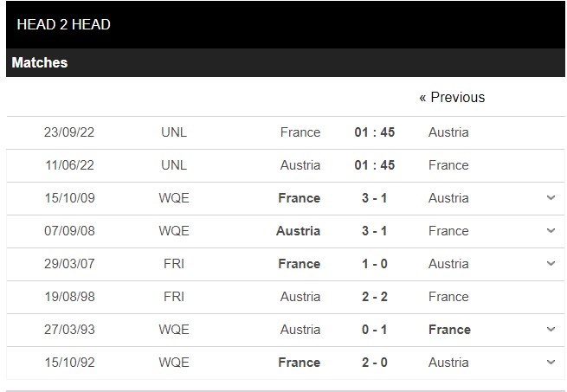Expand the 07/09/08 match row chevron
Viewport: 567px width, 392px height.
(x=551, y=231)
